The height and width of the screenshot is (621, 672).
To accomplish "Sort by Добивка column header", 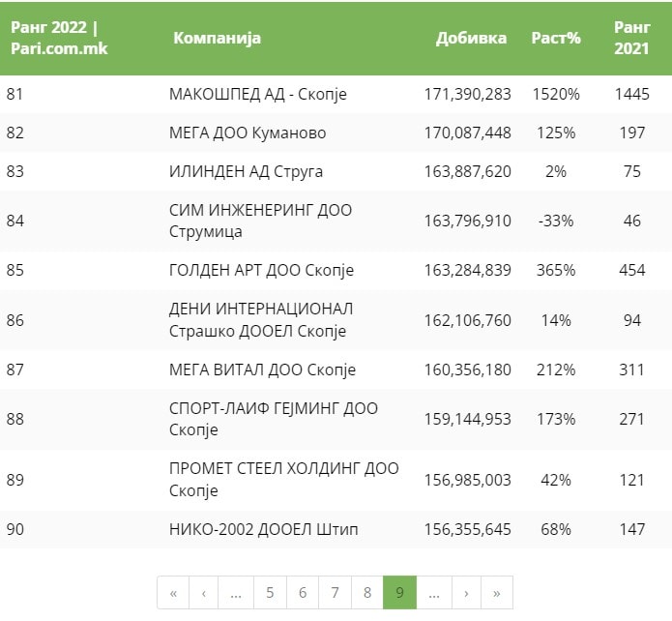I will (471, 39).
